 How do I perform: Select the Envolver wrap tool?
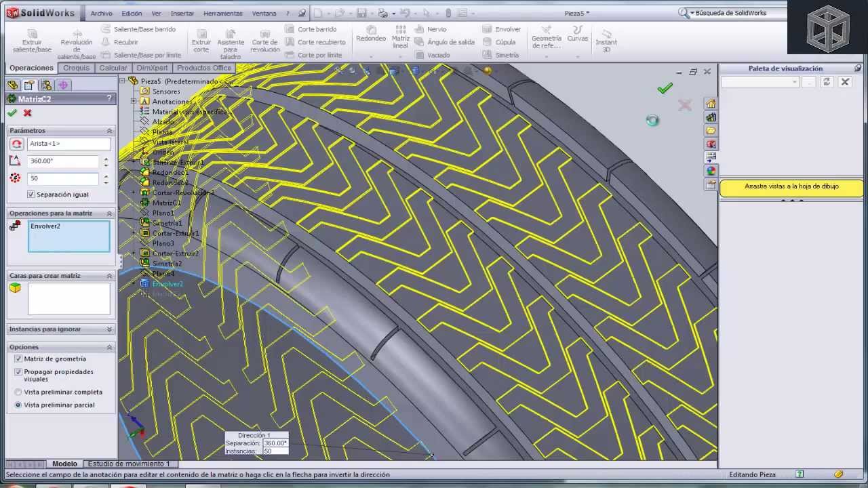pyautogui.click(x=502, y=29)
